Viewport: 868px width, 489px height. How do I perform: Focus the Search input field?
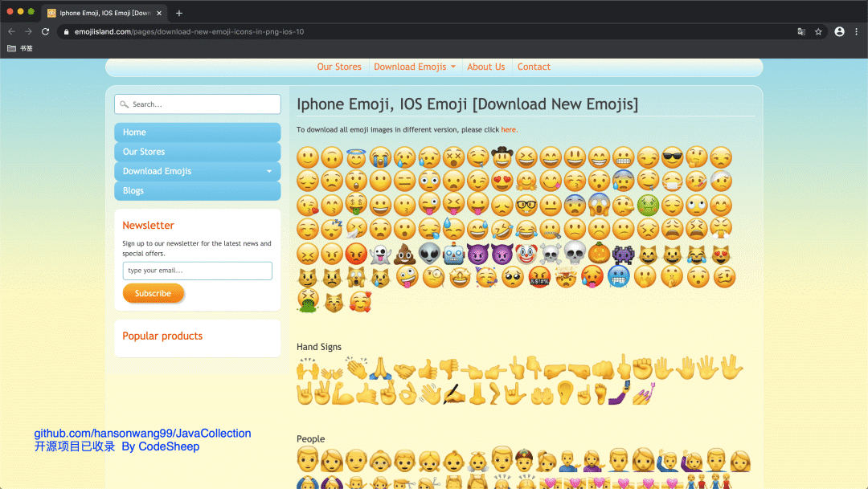point(198,104)
